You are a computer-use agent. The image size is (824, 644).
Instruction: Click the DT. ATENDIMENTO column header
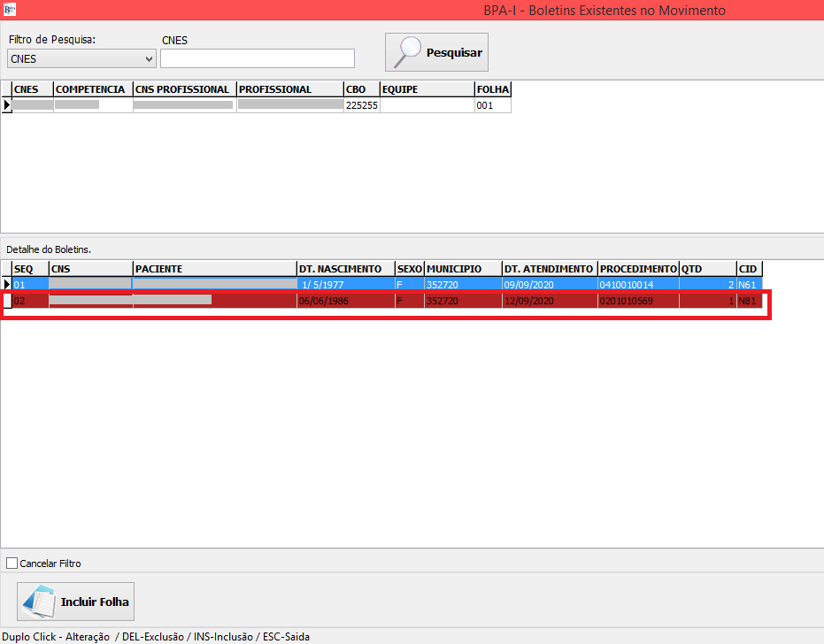tap(549, 268)
